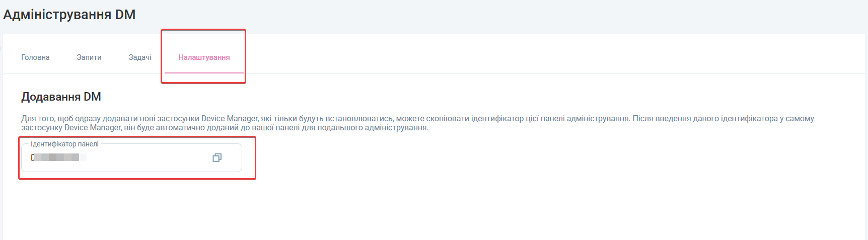Click "Device Manager" in the second description line

(x=93, y=128)
